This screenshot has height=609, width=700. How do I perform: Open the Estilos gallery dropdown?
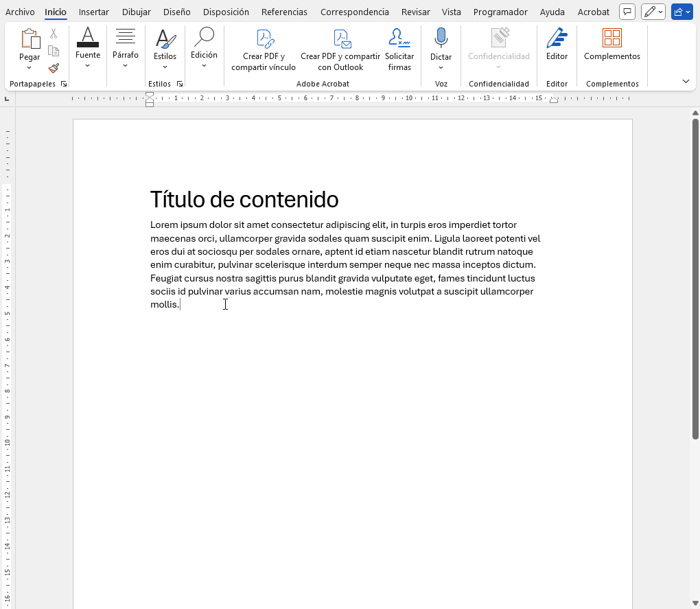[x=165, y=67]
